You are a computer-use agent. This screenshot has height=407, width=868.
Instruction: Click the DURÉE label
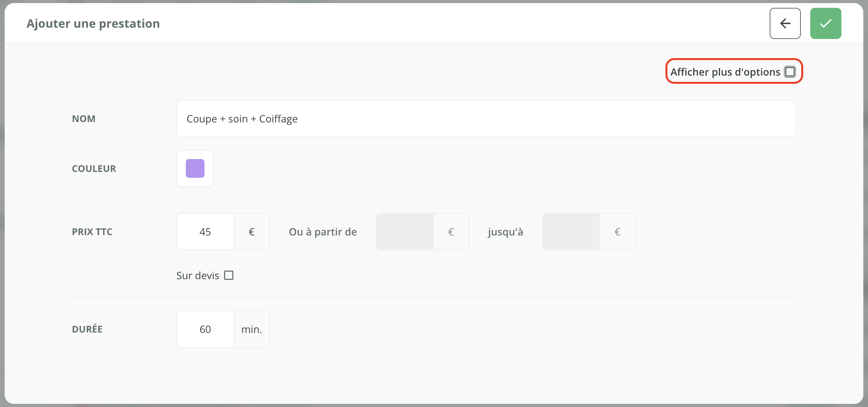pyautogui.click(x=87, y=329)
